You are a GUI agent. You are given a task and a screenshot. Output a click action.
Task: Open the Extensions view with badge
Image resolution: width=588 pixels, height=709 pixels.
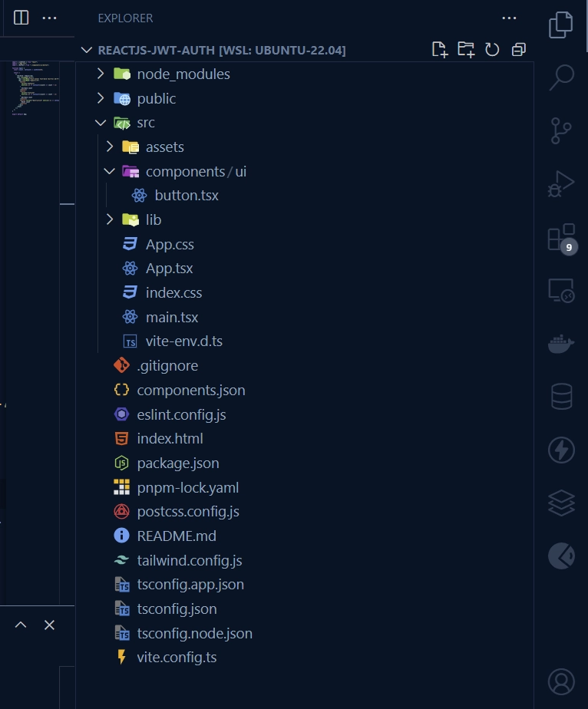[x=561, y=238]
